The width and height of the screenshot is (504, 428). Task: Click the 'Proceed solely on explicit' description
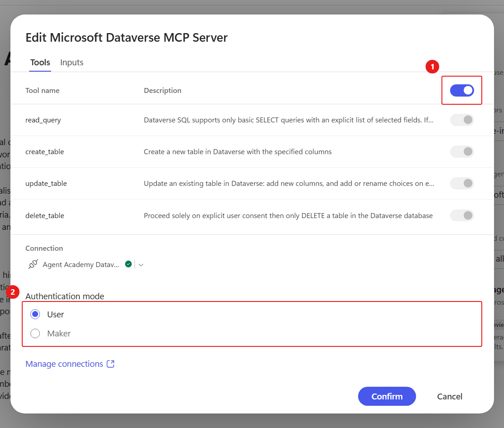(288, 215)
